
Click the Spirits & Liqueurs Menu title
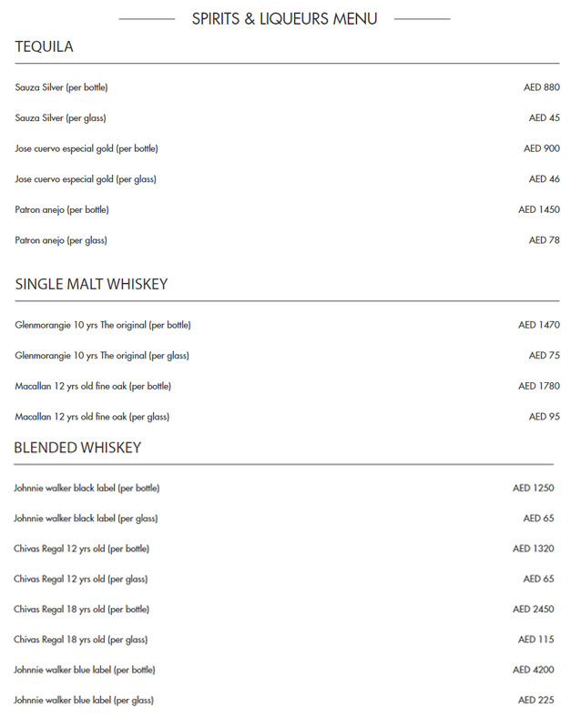pos(284,18)
